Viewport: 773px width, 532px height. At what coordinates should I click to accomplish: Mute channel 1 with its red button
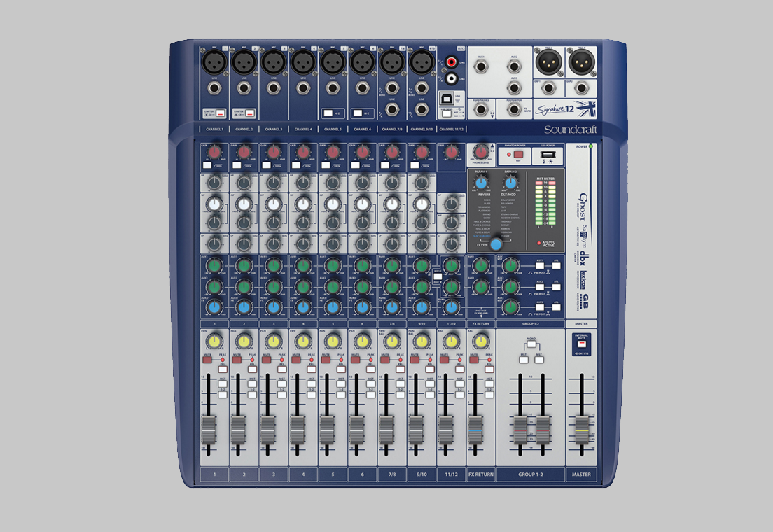pos(207,359)
